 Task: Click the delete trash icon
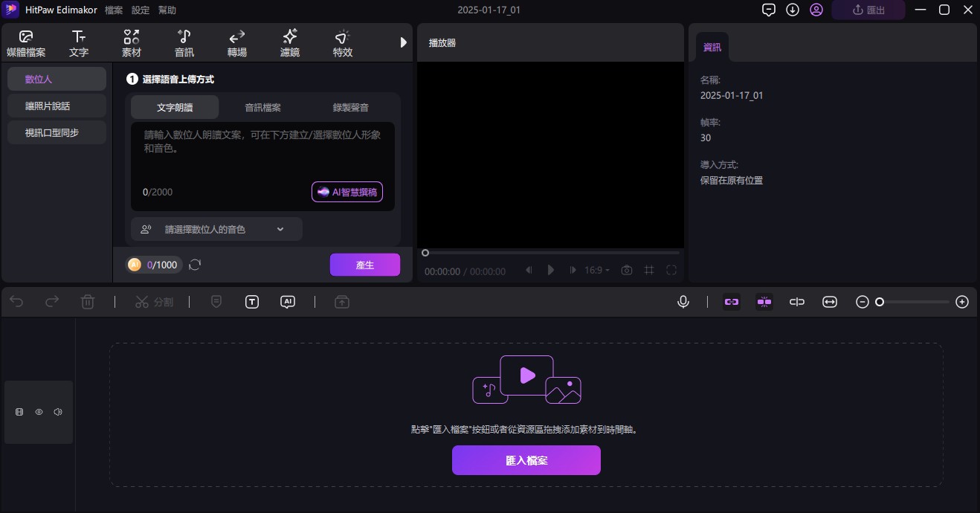88,302
